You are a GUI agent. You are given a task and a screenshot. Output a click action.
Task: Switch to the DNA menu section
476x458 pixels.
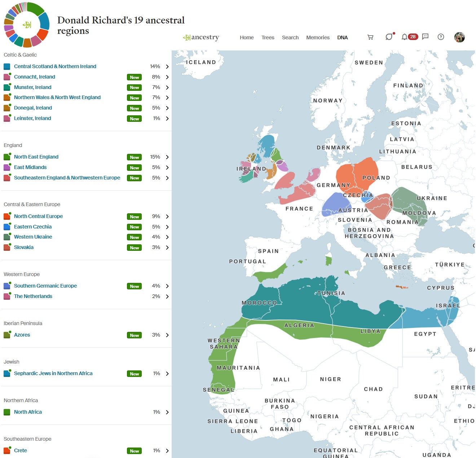343,37
